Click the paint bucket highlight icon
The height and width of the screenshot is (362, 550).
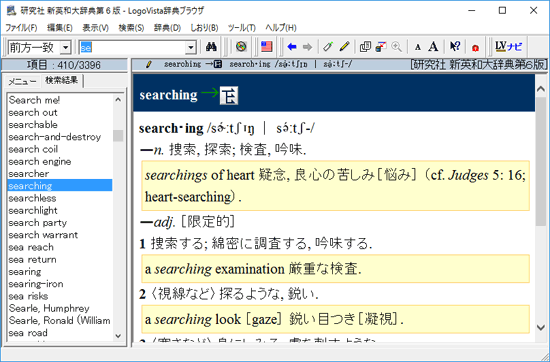click(381, 47)
